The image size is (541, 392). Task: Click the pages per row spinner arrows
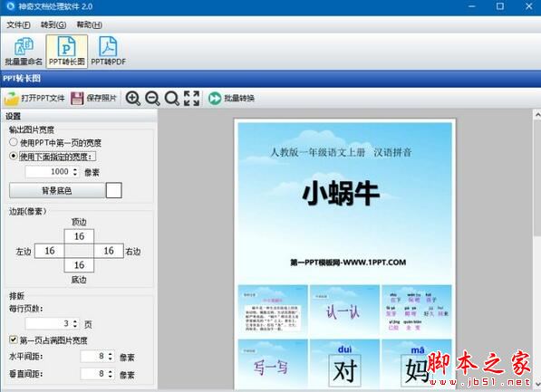point(75,323)
